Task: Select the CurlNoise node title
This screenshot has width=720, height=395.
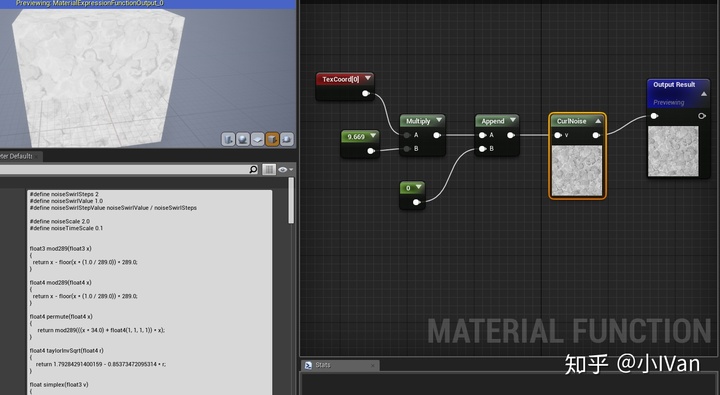Action: pos(571,121)
